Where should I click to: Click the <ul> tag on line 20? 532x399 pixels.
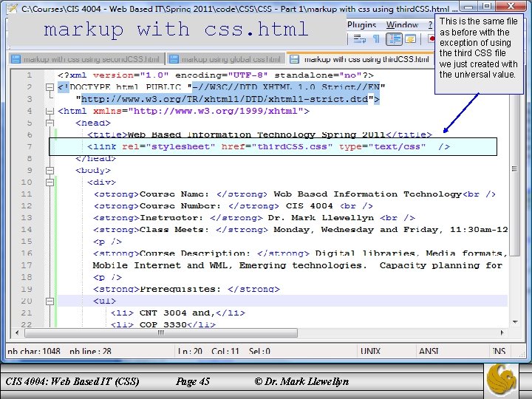point(104,301)
